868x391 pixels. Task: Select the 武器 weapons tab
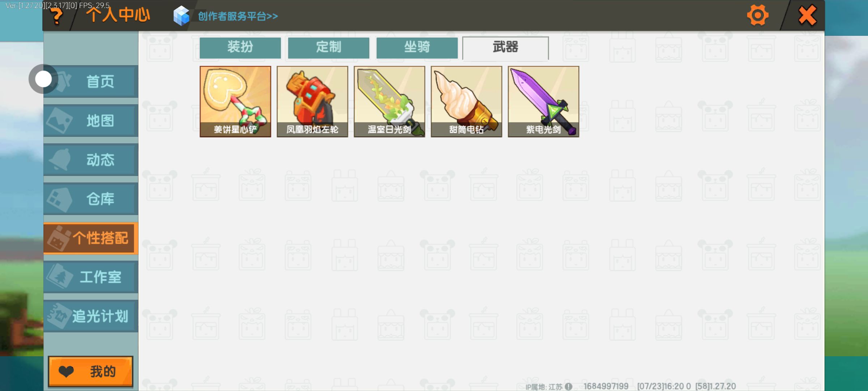[x=506, y=48]
